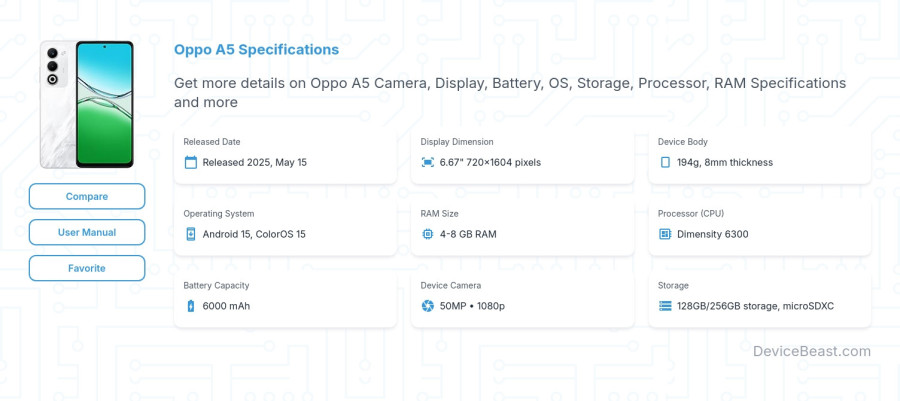Add phone via Favorite button
Viewport: 900px width, 401px height.
click(x=87, y=268)
